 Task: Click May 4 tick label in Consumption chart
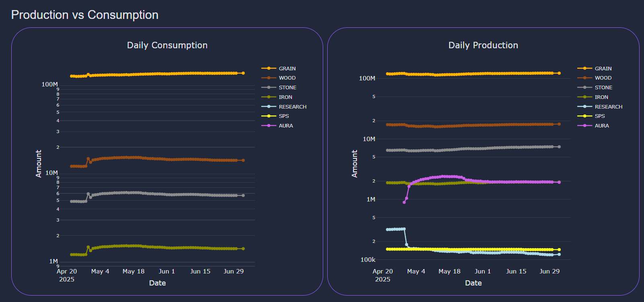(100, 271)
